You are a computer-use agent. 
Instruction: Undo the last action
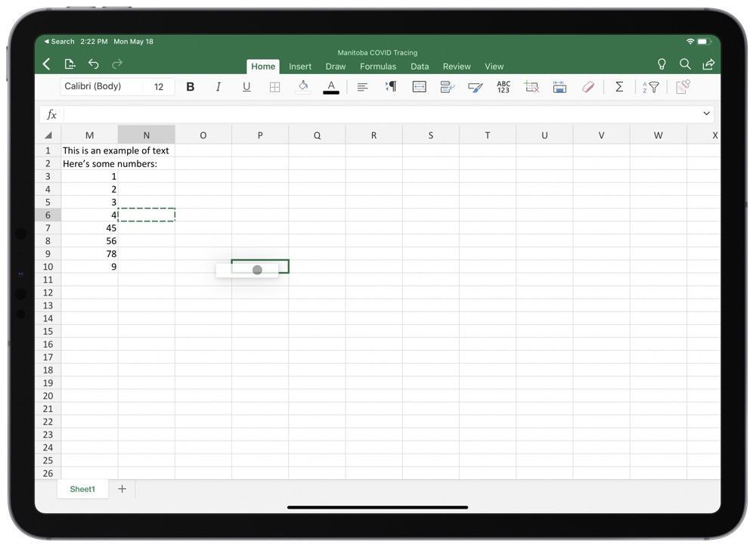94,63
